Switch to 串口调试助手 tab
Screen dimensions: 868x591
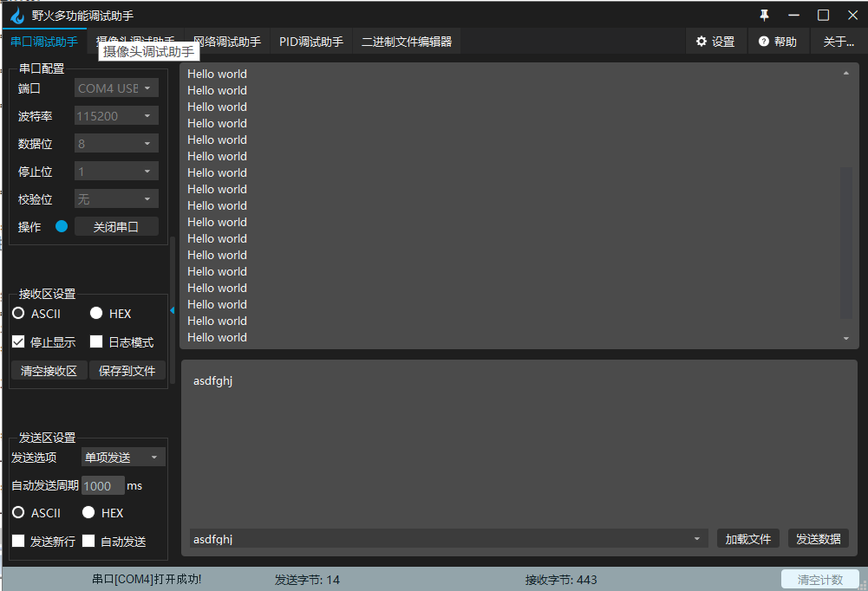(x=44, y=42)
